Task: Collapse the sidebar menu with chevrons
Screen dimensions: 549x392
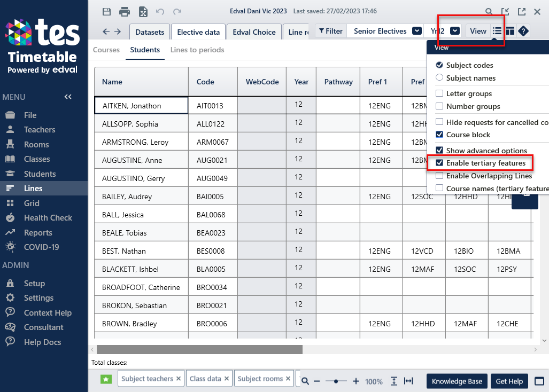Action: (x=68, y=97)
